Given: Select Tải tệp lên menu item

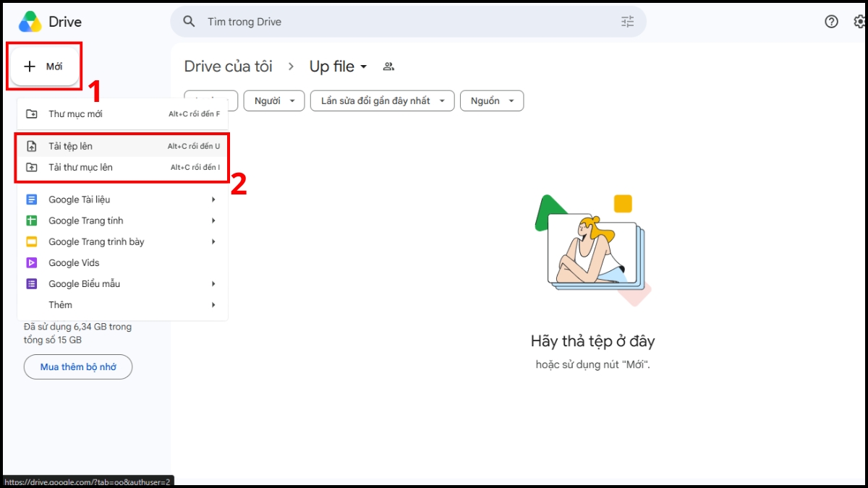Looking at the screenshot, I should coord(122,146).
